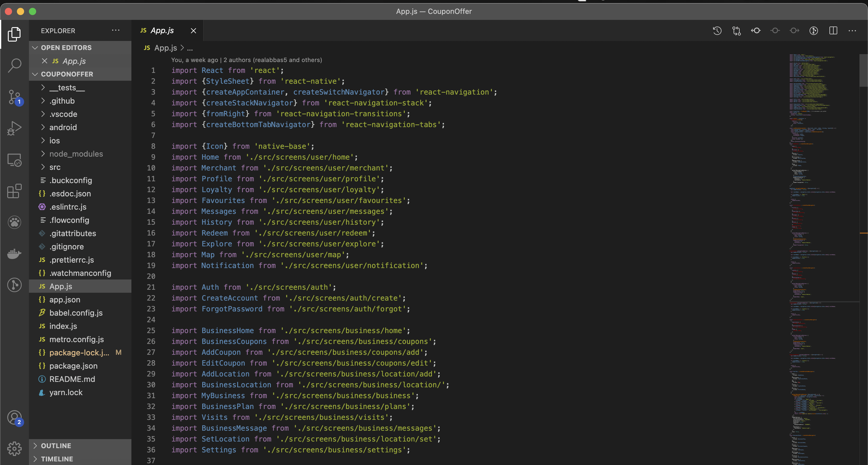Click the circular git icon in editor toolbar
Image resolution: width=868 pixels, height=465 pixels.
click(814, 31)
